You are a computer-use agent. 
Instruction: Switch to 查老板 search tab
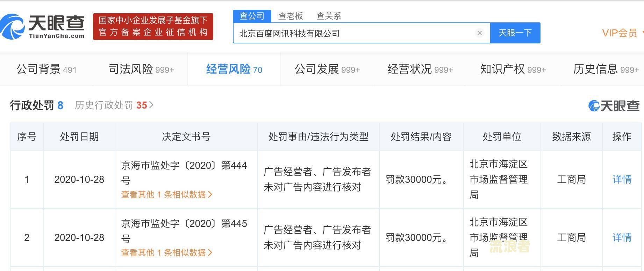tap(290, 16)
